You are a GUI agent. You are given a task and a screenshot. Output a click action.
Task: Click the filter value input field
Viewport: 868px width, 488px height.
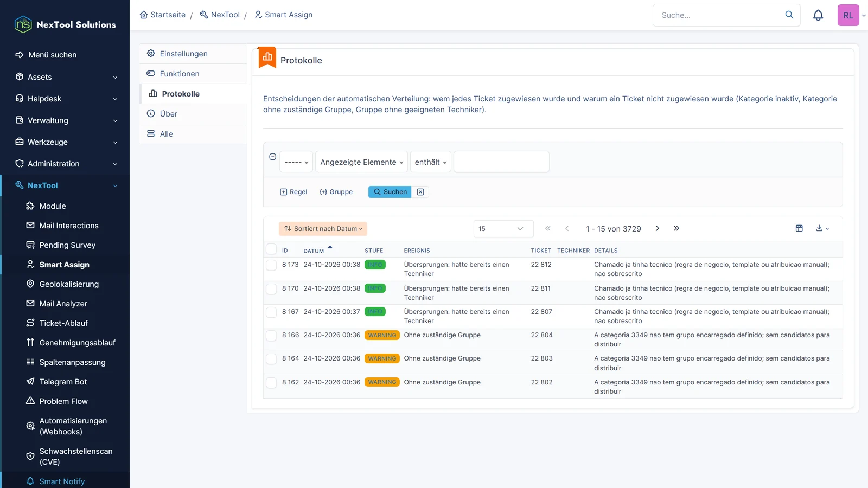(x=501, y=162)
